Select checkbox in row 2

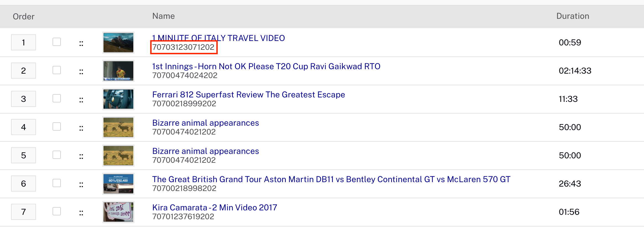57,70
